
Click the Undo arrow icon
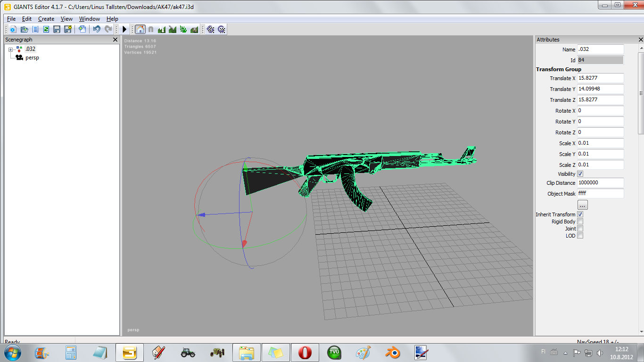[97, 29]
